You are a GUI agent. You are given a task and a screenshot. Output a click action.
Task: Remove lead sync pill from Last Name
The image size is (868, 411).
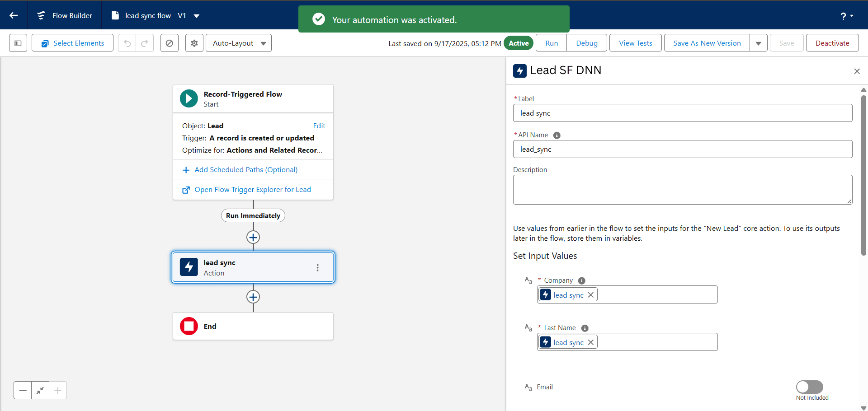point(591,342)
